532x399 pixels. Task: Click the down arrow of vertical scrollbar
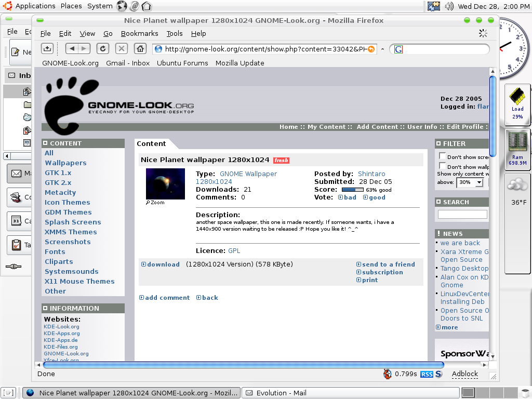coord(493,356)
